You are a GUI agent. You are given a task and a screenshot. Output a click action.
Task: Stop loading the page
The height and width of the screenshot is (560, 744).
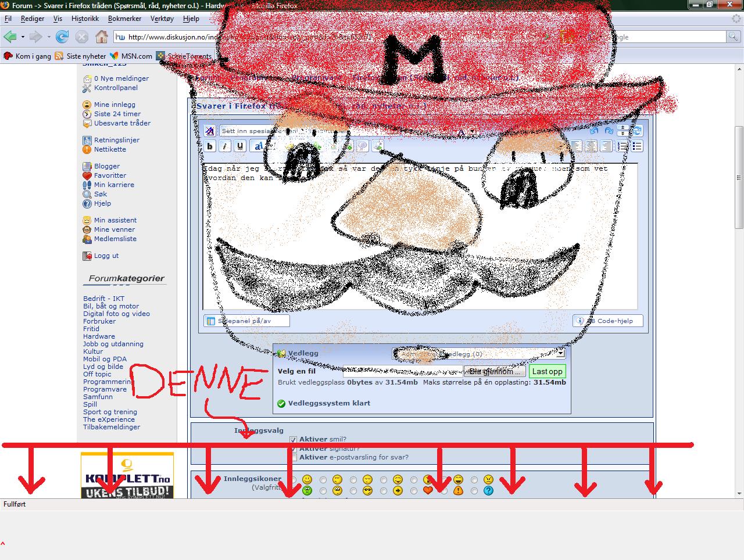(82, 37)
